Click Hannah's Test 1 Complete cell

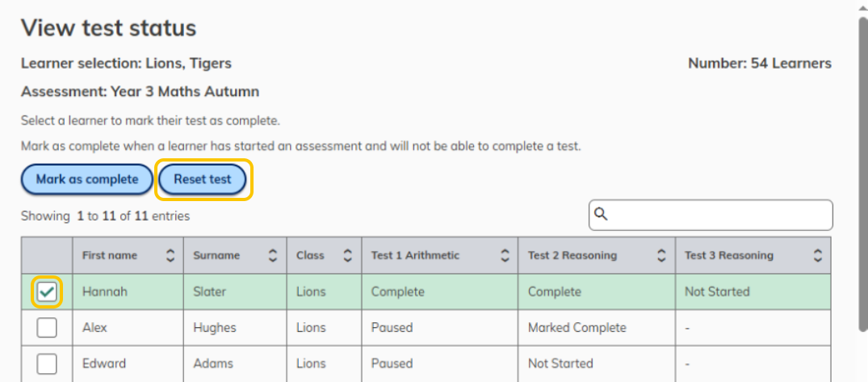[439, 292]
